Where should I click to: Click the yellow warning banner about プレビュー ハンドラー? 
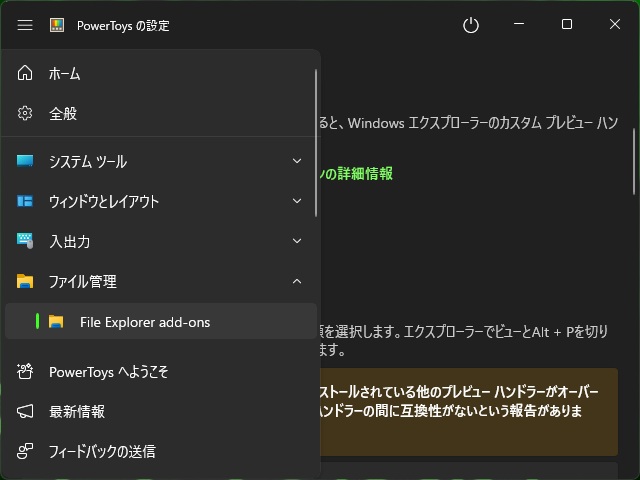coord(469,412)
